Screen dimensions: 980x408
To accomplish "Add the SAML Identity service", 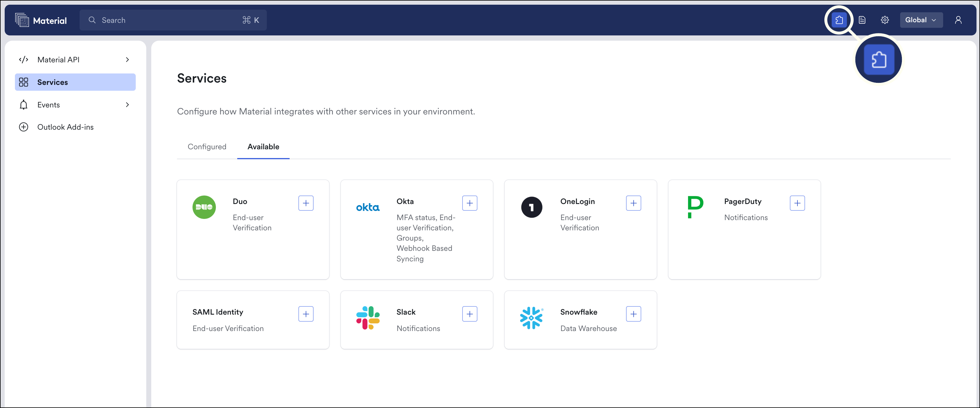I will point(306,314).
